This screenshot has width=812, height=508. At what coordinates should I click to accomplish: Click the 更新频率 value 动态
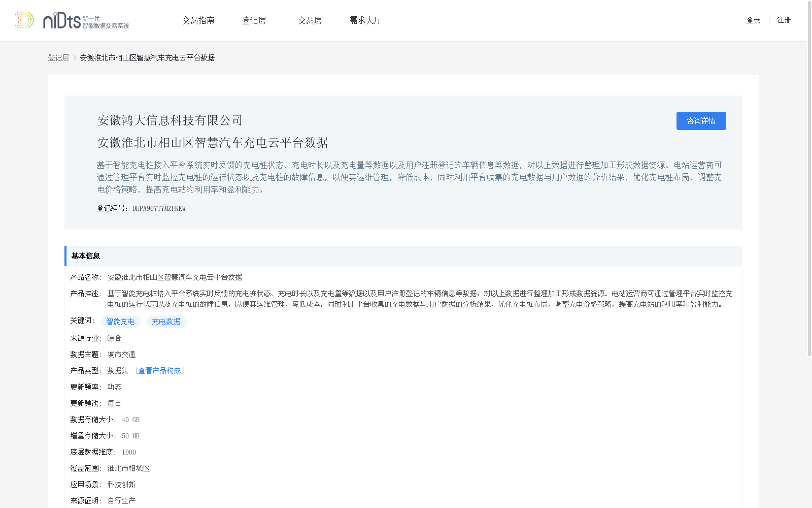(x=114, y=387)
